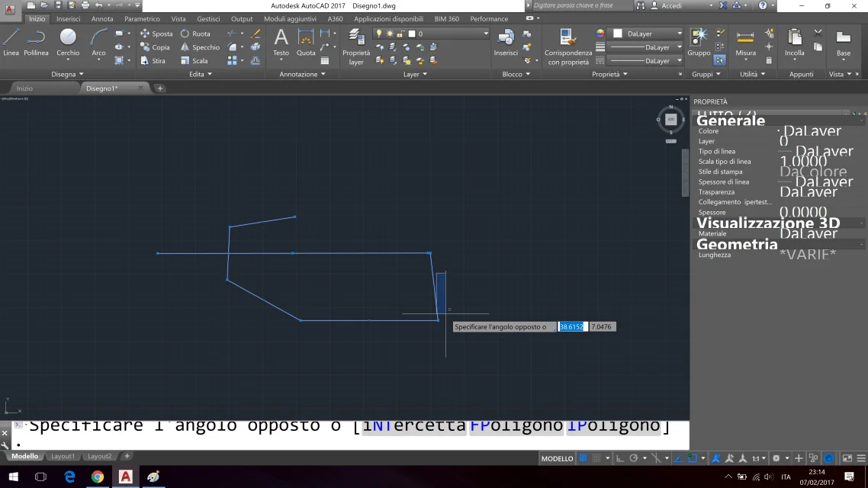Select the Specchio mirror tool
Screen dimensions: 868x488
pyautogui.click(x=200, y=47)
